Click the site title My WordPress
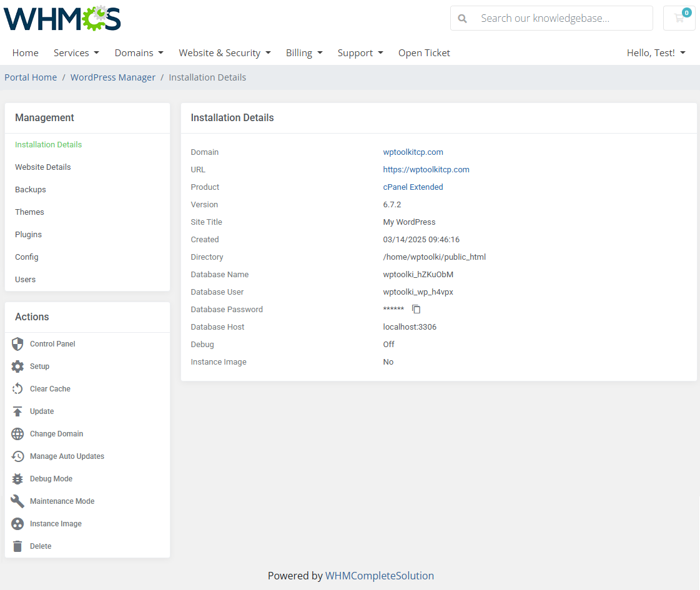Viewport: 700px width, 590px height. pos(410,222)
